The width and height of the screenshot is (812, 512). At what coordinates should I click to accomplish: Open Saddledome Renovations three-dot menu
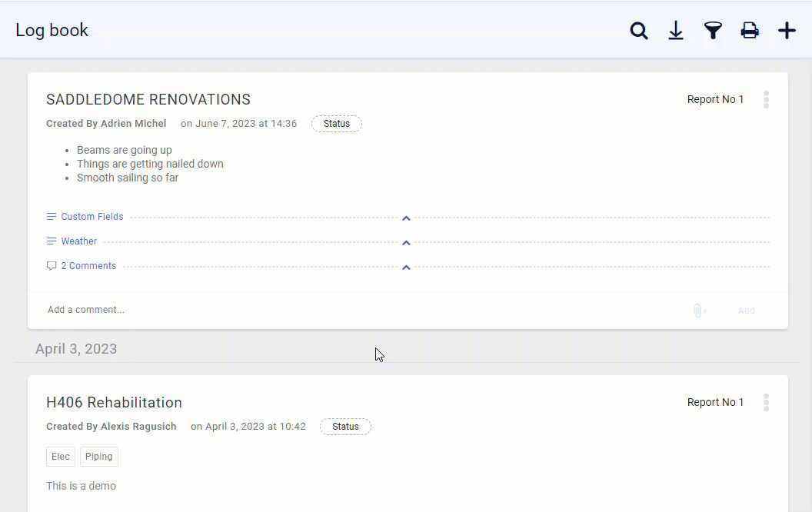point(766,100)
